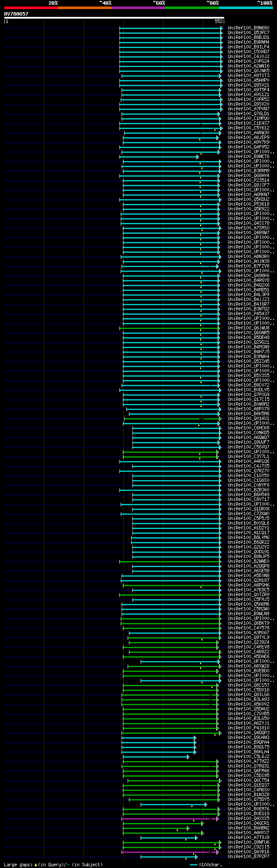Click label UniRef100_Q29G21
Viewport: 277px width, 868px height.
[x=248, y=342]
